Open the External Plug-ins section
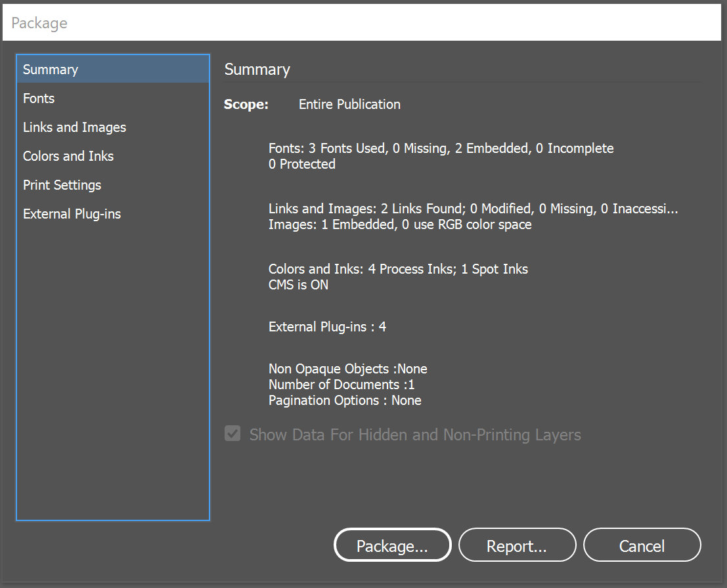The width and height of the screenshot is (727, 588). [x=72, y=213]
